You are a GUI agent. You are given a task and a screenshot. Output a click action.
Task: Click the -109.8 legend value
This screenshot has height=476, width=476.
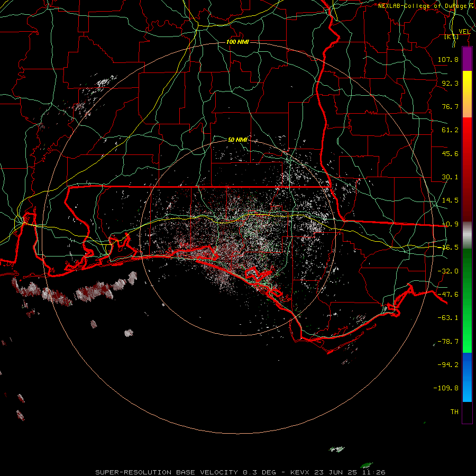446,388
